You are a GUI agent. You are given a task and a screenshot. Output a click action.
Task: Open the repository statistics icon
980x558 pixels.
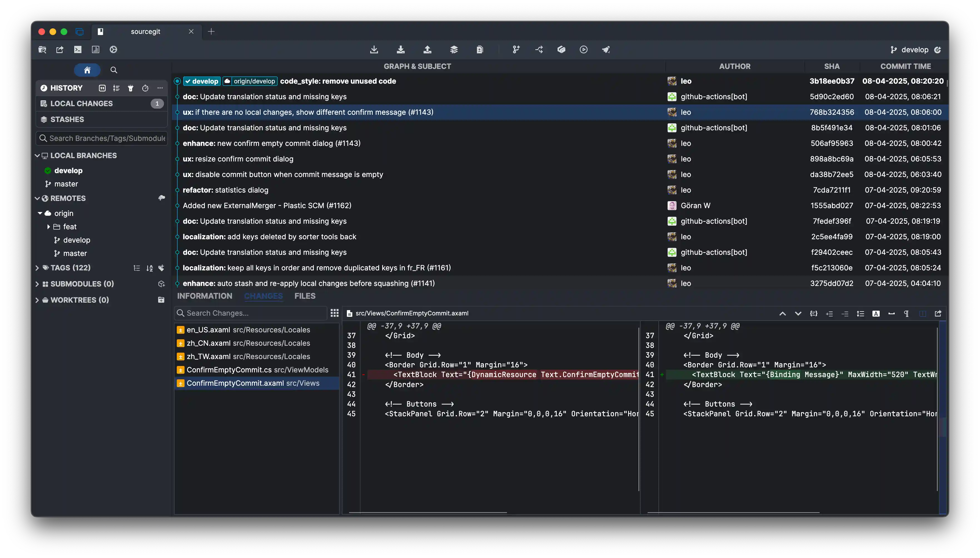[95, 49]
